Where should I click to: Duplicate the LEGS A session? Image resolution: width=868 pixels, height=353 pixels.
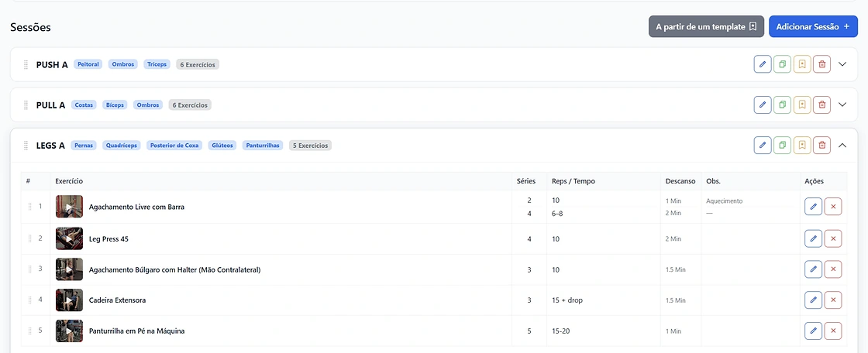[x=782, y=145]
